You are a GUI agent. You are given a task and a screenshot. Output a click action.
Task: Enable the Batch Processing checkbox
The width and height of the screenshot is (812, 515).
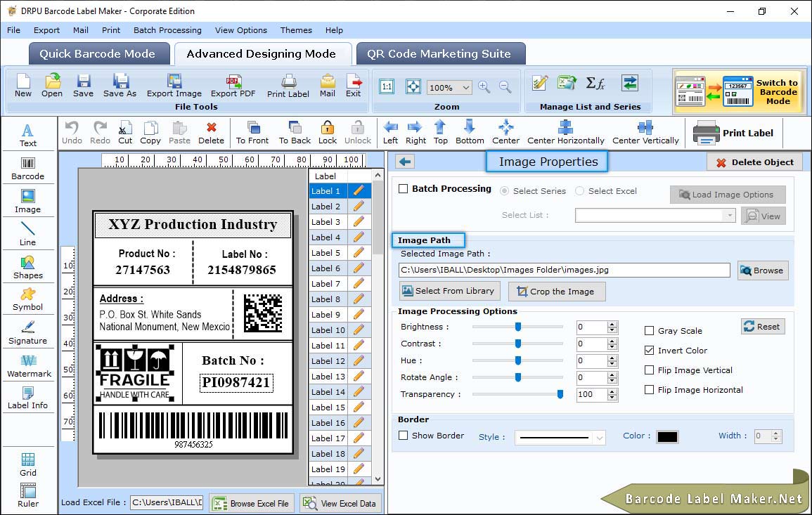[x=404, y=188]
